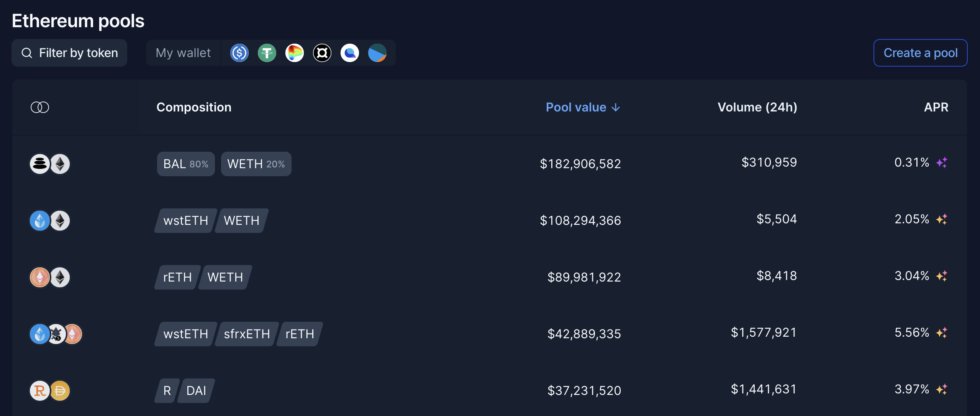
Task: Click the compare pools checkbox
Action: point(39,106)
